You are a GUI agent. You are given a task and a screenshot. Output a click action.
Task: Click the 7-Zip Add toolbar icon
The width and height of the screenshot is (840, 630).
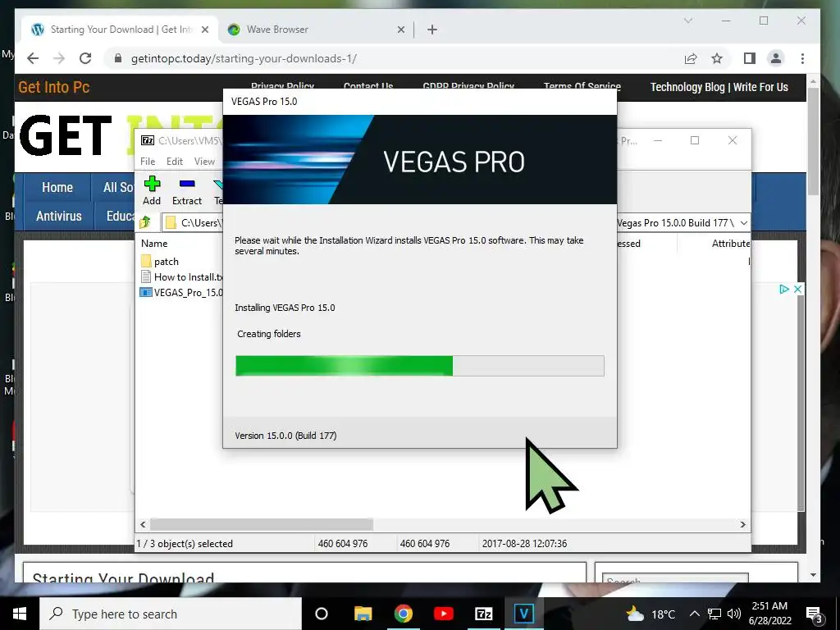152,190
